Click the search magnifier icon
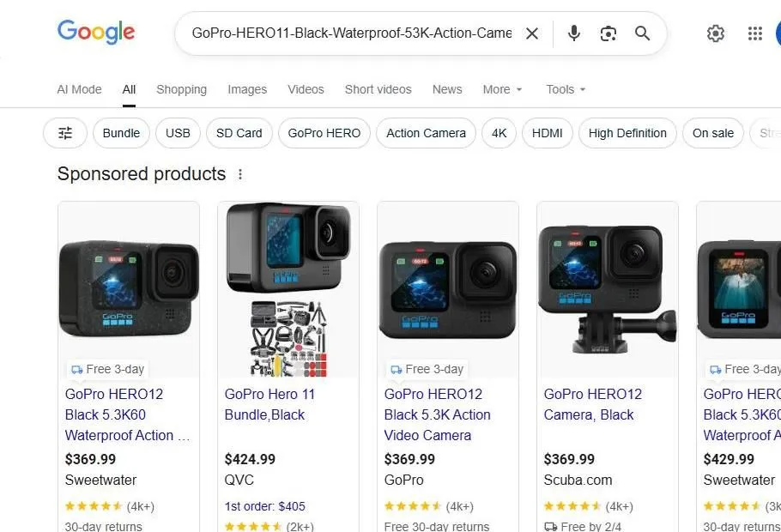Screen dimensions: 781x532 tap(642, 33)
